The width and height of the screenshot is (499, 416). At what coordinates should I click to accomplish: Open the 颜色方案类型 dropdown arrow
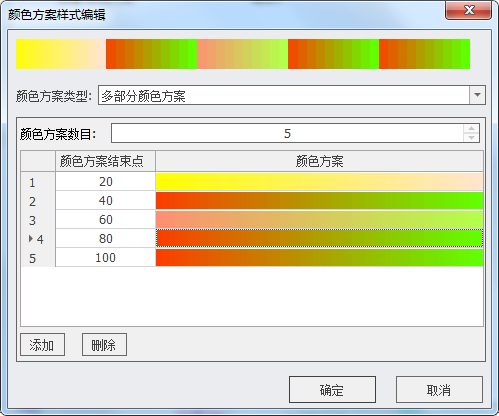(477, 95)
